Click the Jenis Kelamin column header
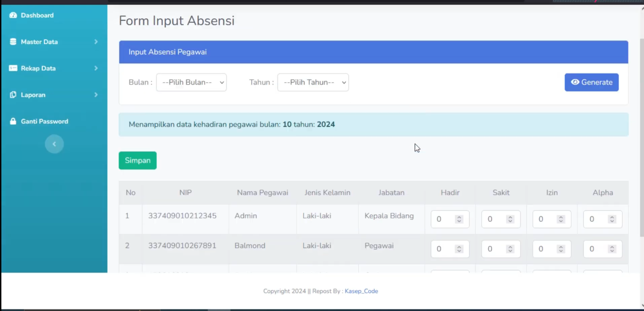Image resolution: width=644 pixels, height=311 pixels. click(x=327, y=192)
